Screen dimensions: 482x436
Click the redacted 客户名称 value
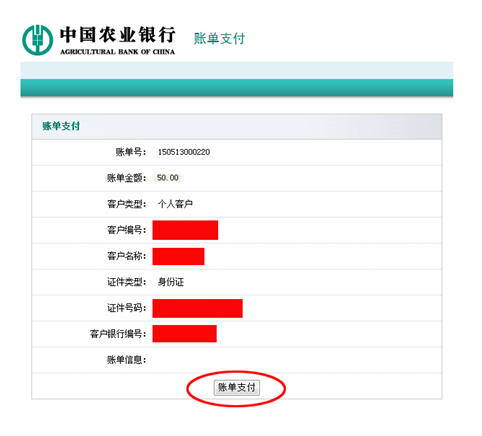click(x=178, y=256)
